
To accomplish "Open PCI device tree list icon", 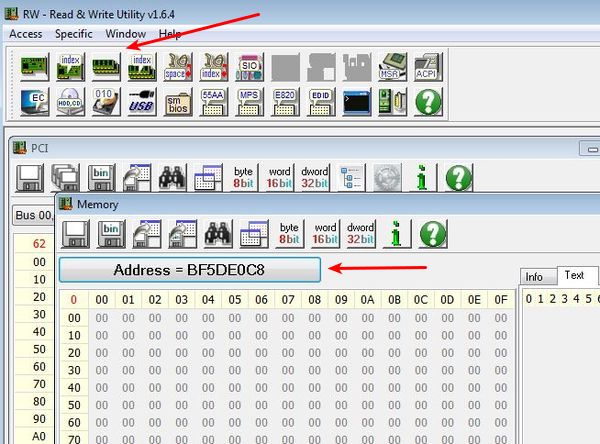I will coord(351,178).
